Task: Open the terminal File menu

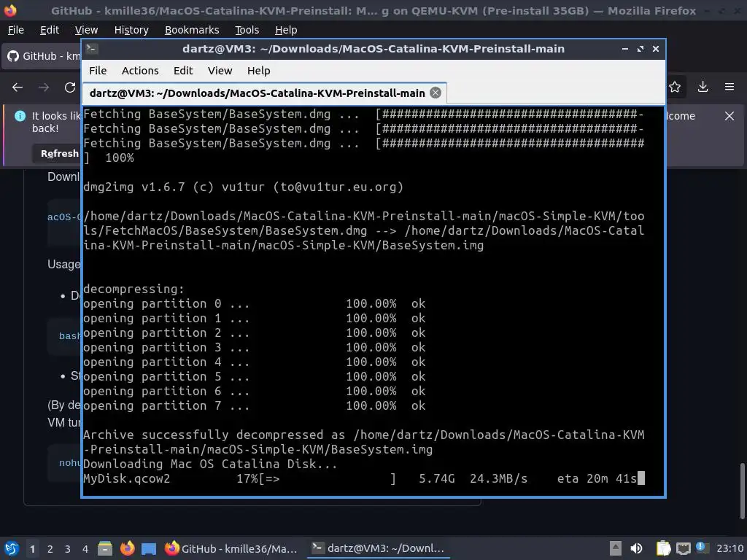Action: click(98, 71)
